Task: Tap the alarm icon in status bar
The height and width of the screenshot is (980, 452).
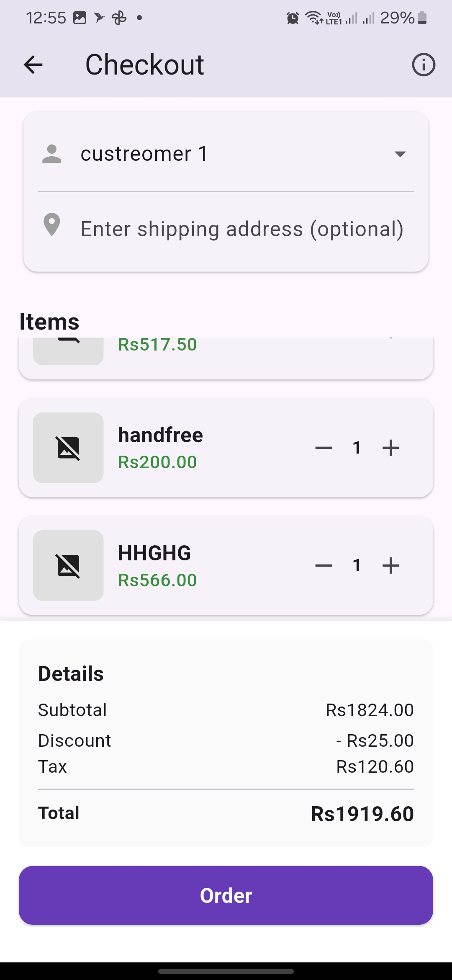Action: (x=293, y=18)
